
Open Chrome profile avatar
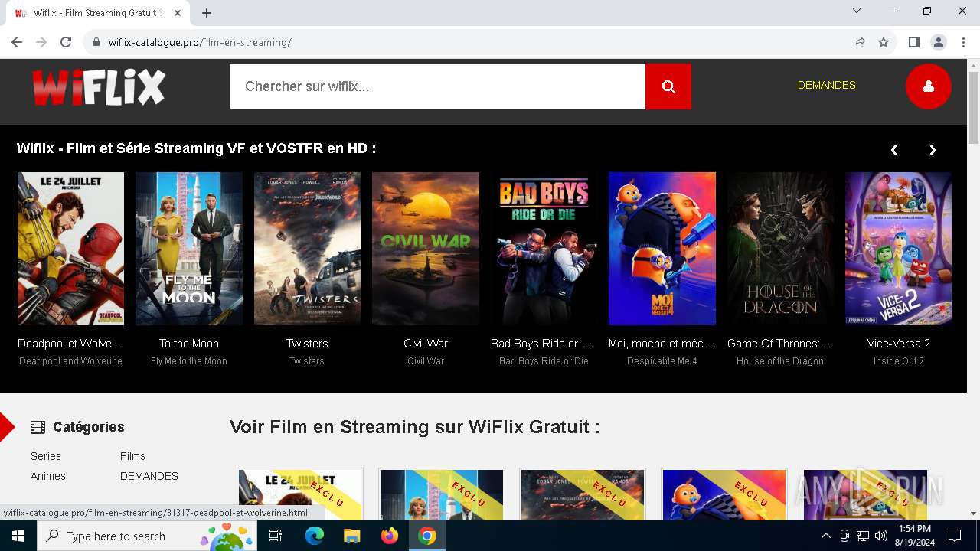(938, 42)
